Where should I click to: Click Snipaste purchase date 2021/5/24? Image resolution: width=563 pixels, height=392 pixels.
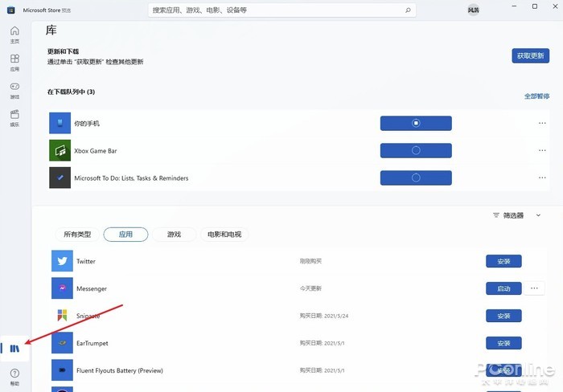324,316
